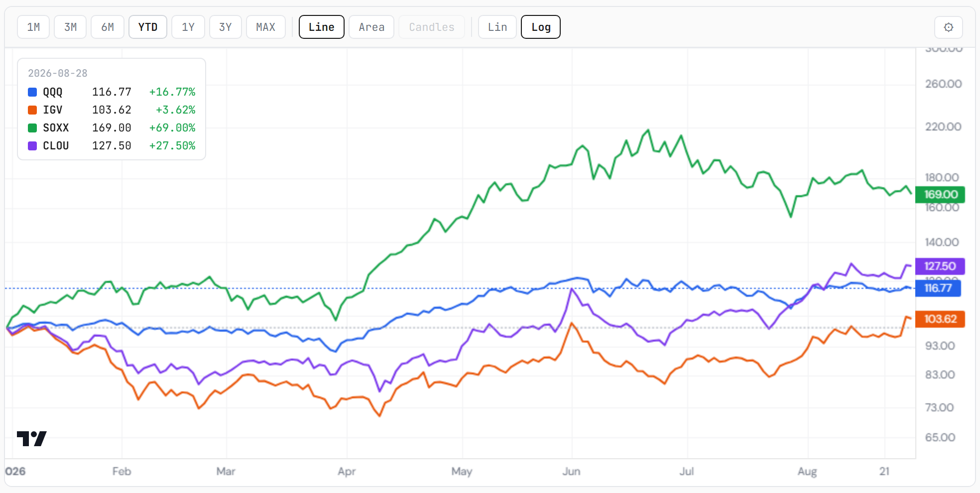Screen dimensions: 980x493
Task: Click the 220.00 price axis label
Action: [943, 127]
